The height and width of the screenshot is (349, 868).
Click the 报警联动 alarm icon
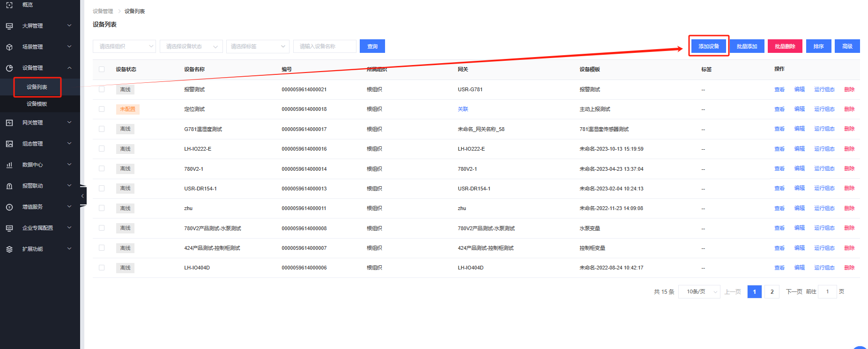(9, 186)
